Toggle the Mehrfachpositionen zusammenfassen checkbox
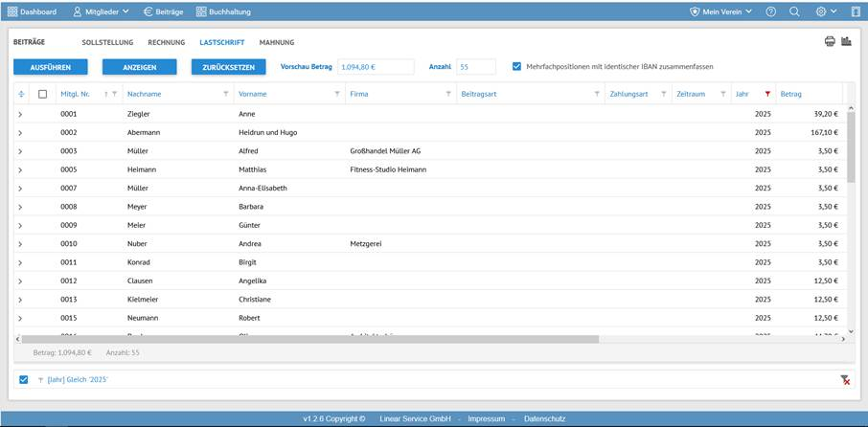Viewport: 868px width, 427px height. pyautogui.click(x=517, y=66)
